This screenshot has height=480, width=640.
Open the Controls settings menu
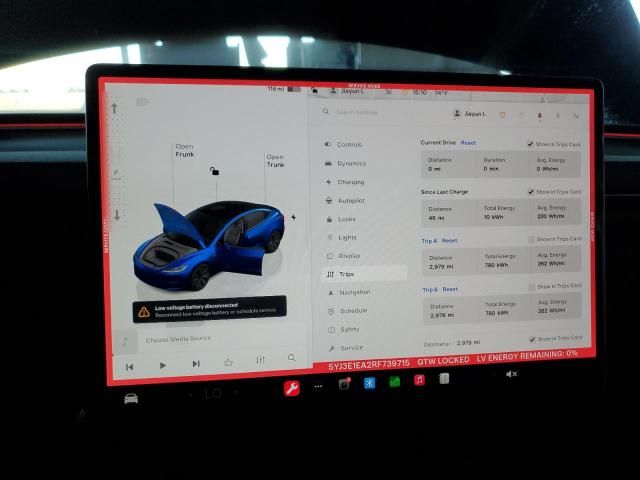click(x=349, y=145)
